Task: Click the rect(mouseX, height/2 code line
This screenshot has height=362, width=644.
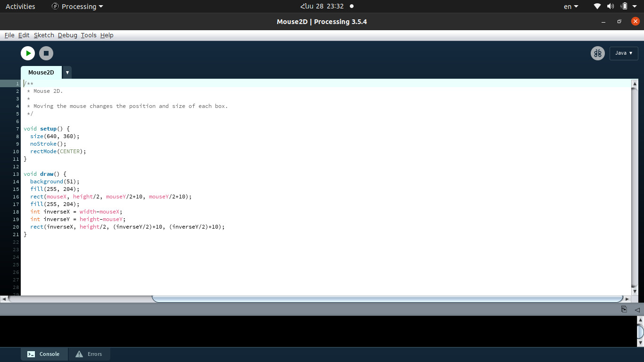Action: coord(111,197)
